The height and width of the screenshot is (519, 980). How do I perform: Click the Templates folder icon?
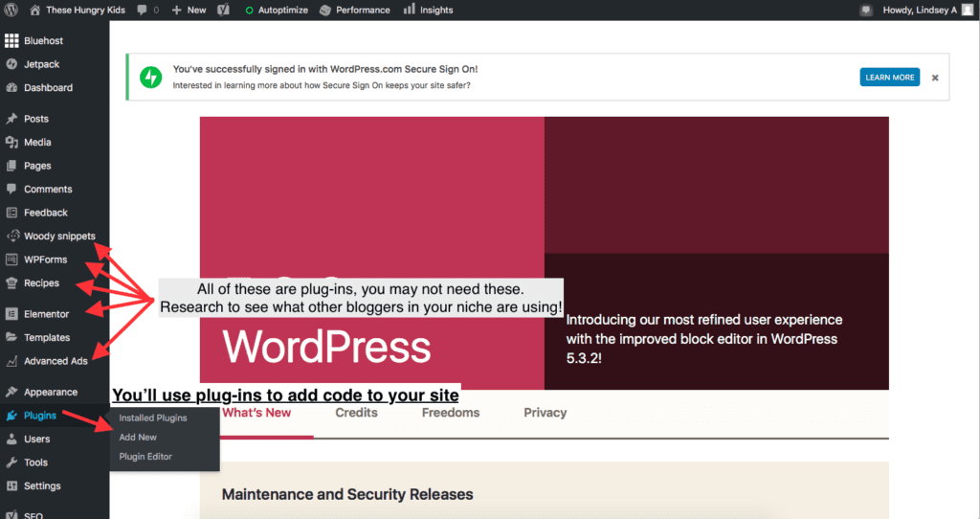pyautogui.click(x=11, y=337)
